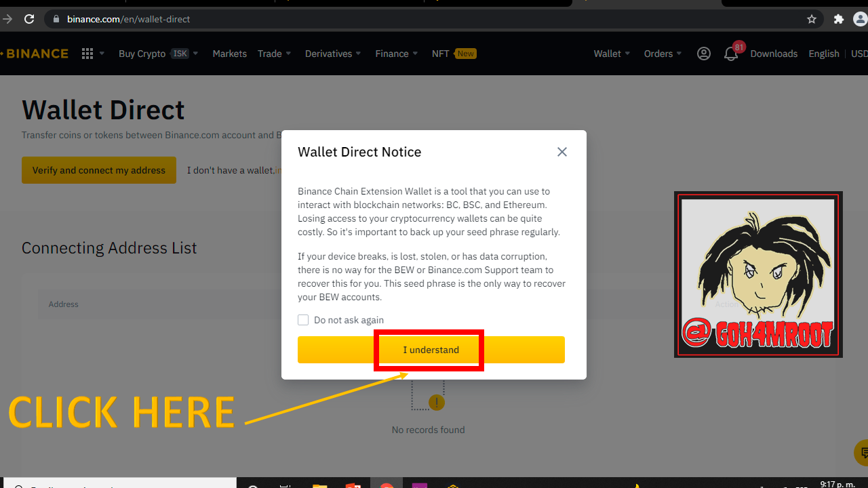Open the Binance apps grid menu
Image resolution: width=868 pixels, height=488 pixels.
87,54
